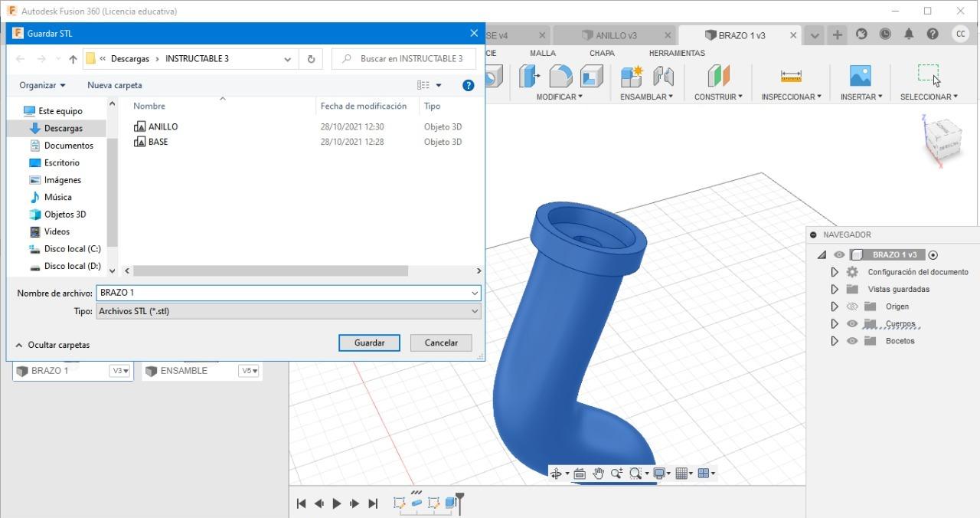Open the document tabs list dropdown
This screenshot has width=980, height=518.
(814, 35)
